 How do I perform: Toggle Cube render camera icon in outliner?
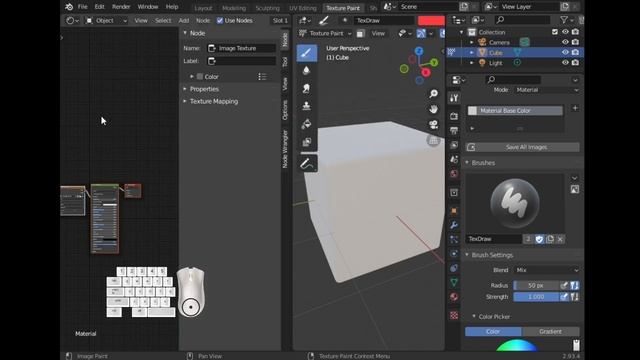pyautogui.click(x=576, y=52)
